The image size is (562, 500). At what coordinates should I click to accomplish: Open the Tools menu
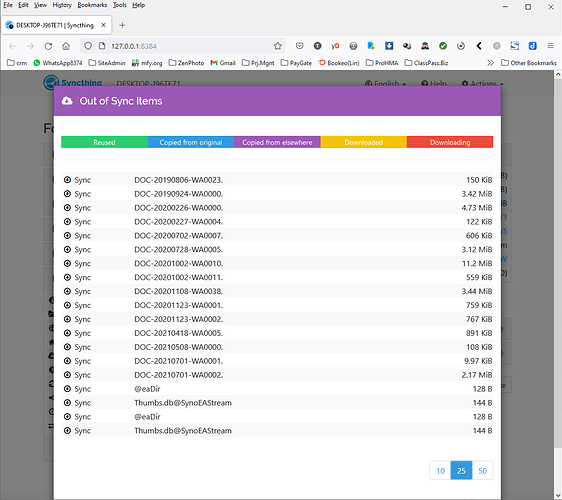(x=119, y=5)
